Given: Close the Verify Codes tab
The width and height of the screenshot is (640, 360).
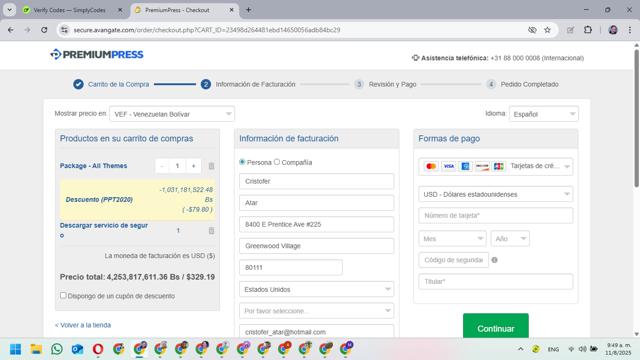Looking at the screenshot, I should pos(120,10).
